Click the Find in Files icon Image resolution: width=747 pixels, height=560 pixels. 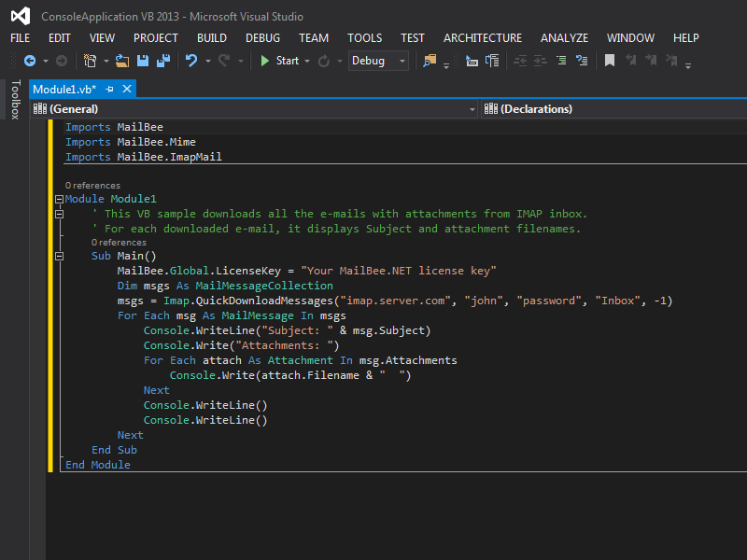tap(430, 61)
